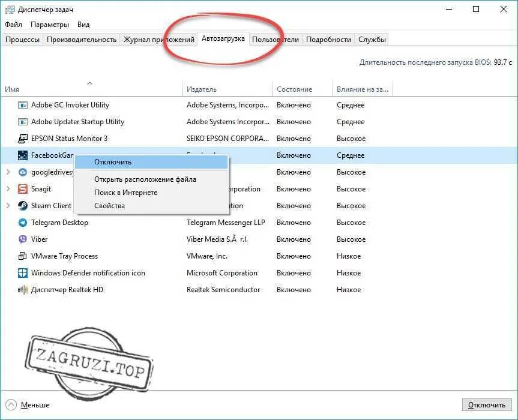The image size is (518, 420).
Task: Click the EPSON Status Monitor 3 printer icon
Action: click(22, 139)
